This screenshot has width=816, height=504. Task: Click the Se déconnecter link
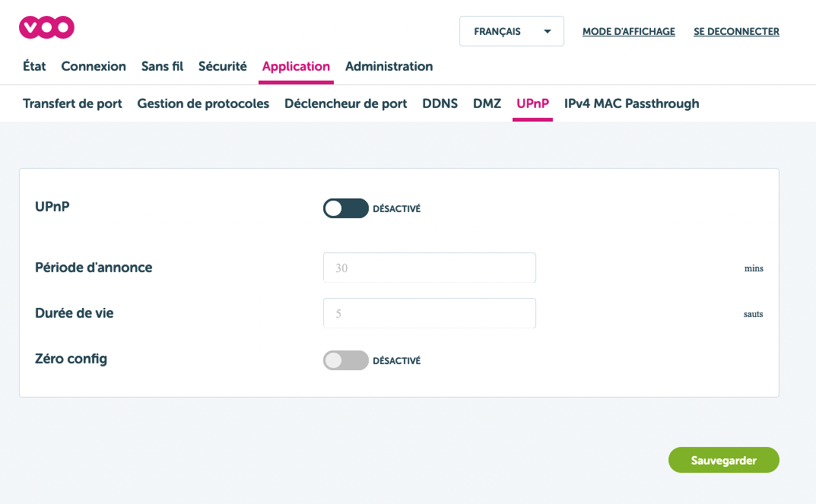(x=736, y=32)
